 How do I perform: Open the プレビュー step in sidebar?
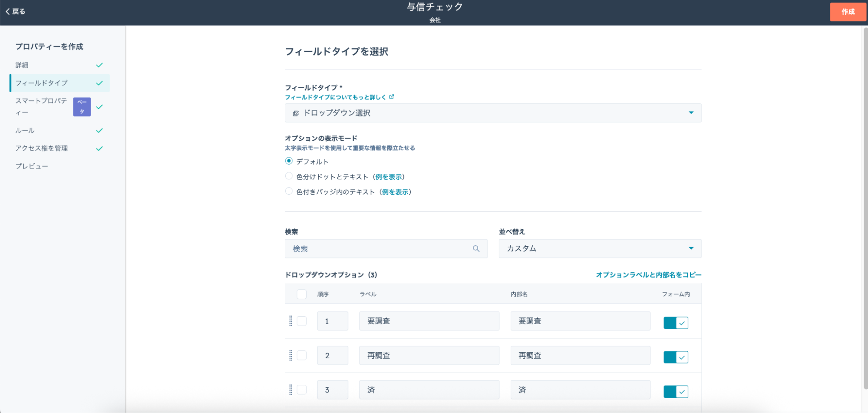[32, 166]
